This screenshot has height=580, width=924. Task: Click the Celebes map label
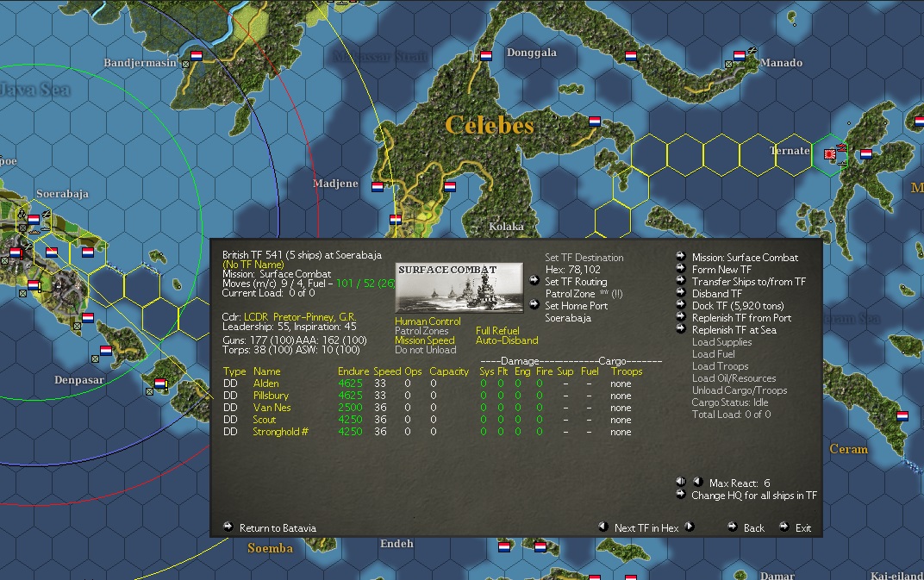pyautogui.click(x=489, y=125)
